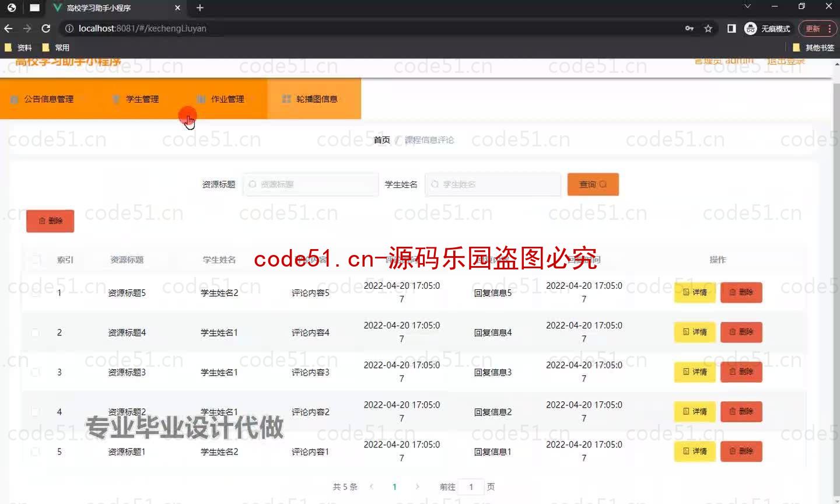Click the 退出登录 link
Screen dimensions: 840x504
(786, 61)
